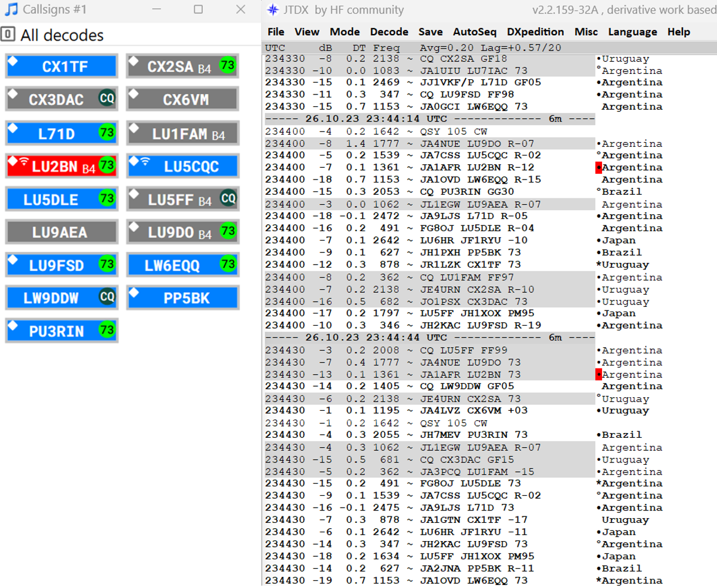Click the music note icon in Callsigns title
Viewport: 717px width, 588px height.
tap(11, 9)
